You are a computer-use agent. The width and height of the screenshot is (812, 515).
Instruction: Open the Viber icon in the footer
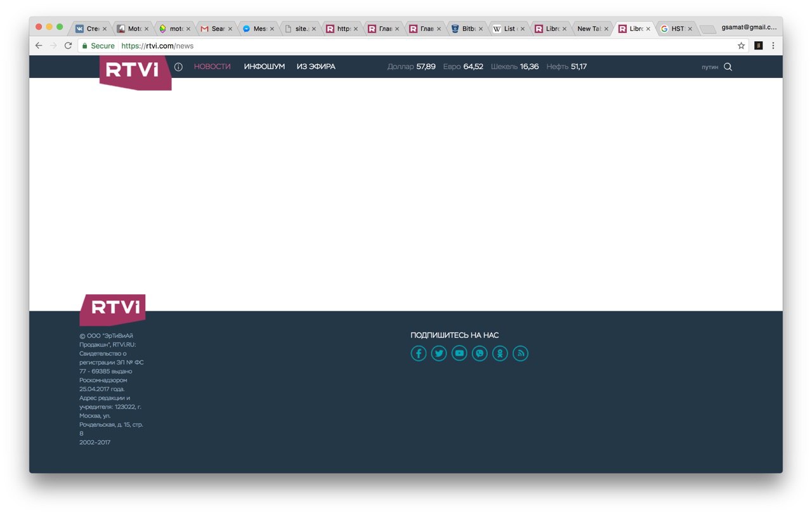[x=480, y=353]
